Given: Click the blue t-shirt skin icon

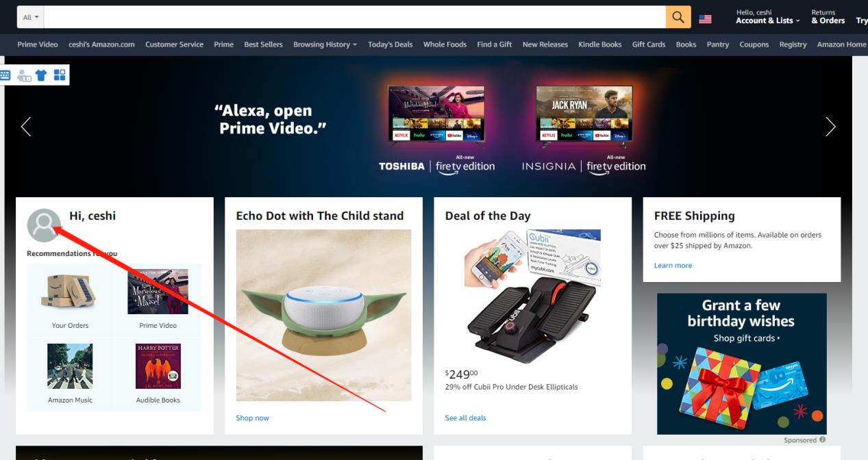Looking at the screenshot, I should pyautogui.click(x=41, y=75).
